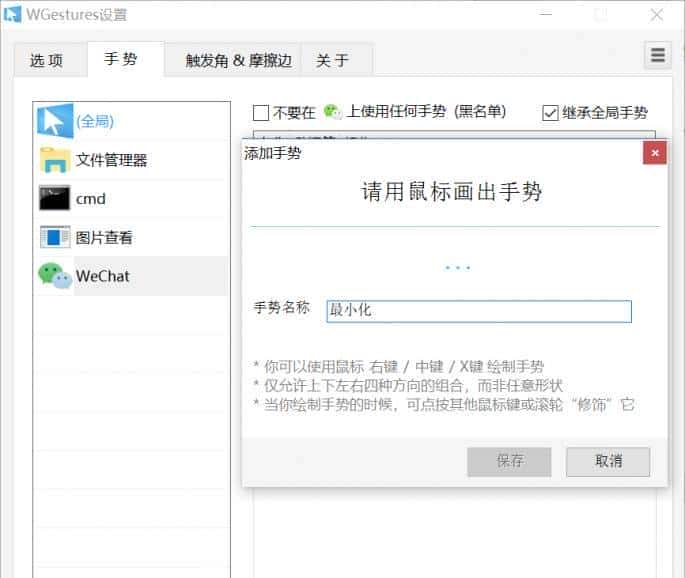Enable the 不要在...上使用任何手势 blacklist checkbox
This screenshot has height=578, width=685.
pos(261,113)
